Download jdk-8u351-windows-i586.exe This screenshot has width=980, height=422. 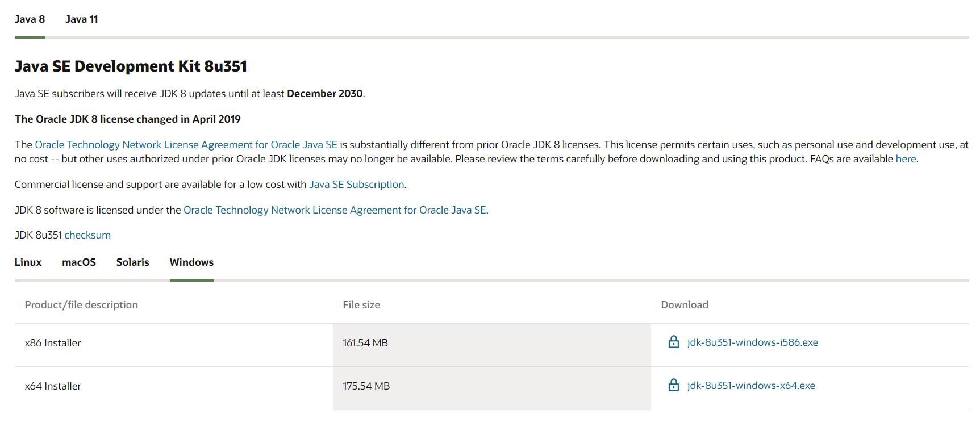tap(752, 342)
